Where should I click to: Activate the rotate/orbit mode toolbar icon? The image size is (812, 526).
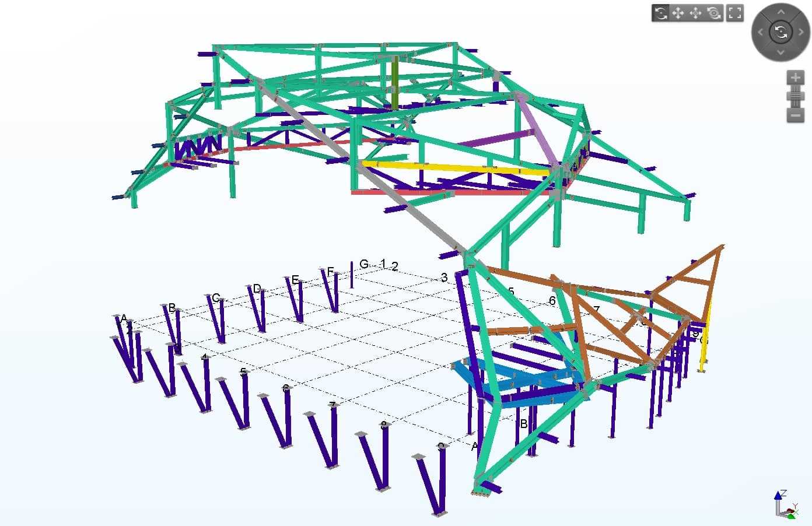(660, 13)
